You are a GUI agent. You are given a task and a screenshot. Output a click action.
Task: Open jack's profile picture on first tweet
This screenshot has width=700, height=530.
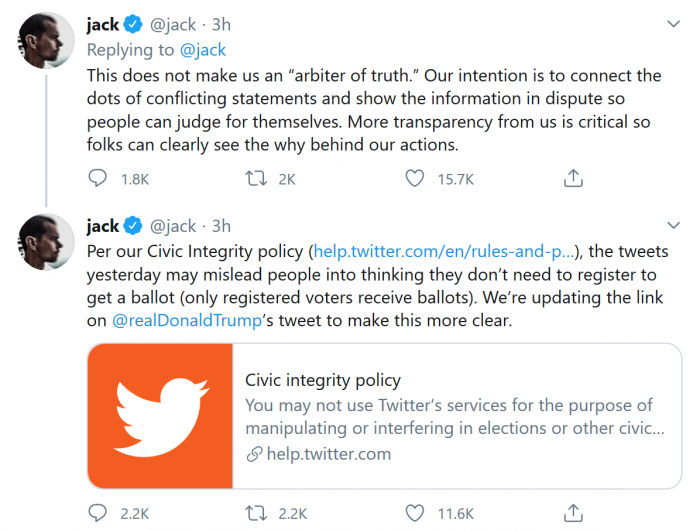pyautogui.click(x=43, y=41)
